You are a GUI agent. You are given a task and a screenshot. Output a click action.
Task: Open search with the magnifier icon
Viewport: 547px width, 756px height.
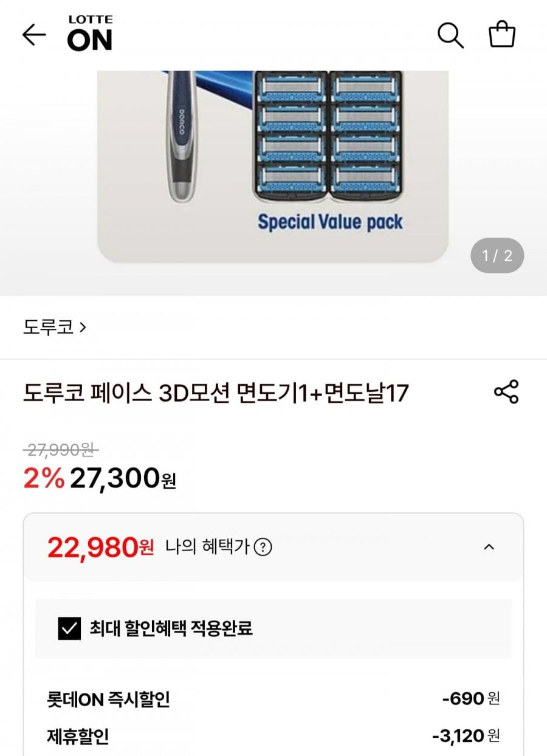(450, 35)
